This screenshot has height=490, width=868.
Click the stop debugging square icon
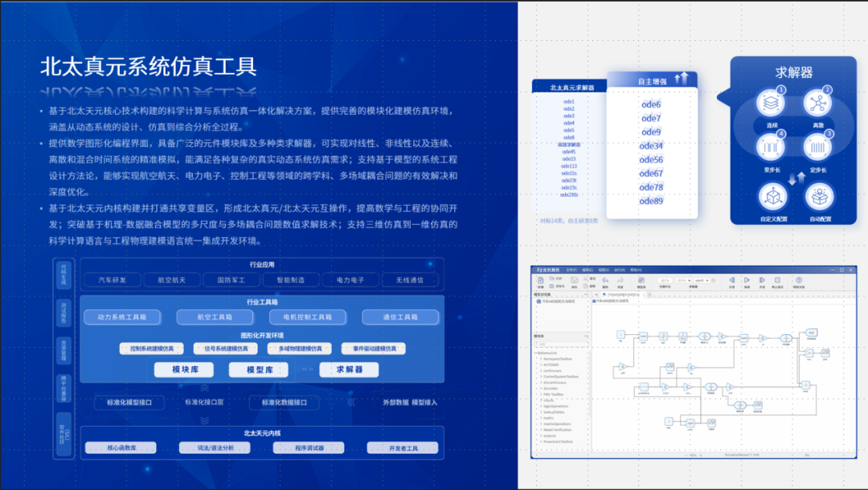(777, 280)
